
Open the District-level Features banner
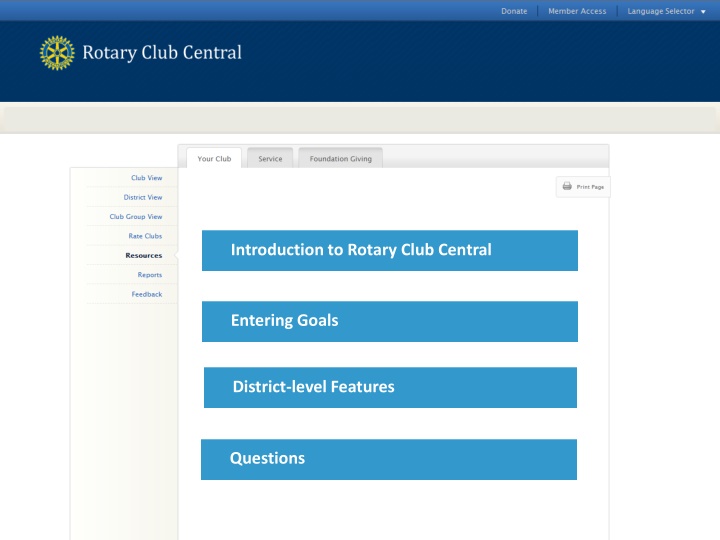pos(390,387)
